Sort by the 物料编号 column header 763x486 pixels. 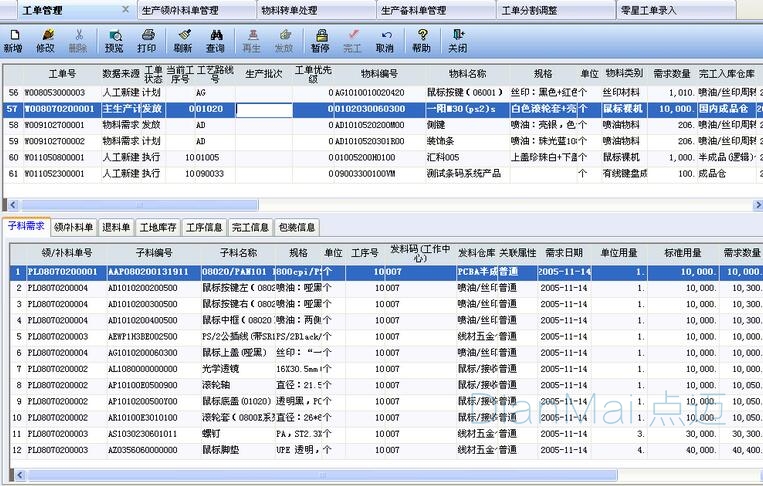click(x=379, y=73)
